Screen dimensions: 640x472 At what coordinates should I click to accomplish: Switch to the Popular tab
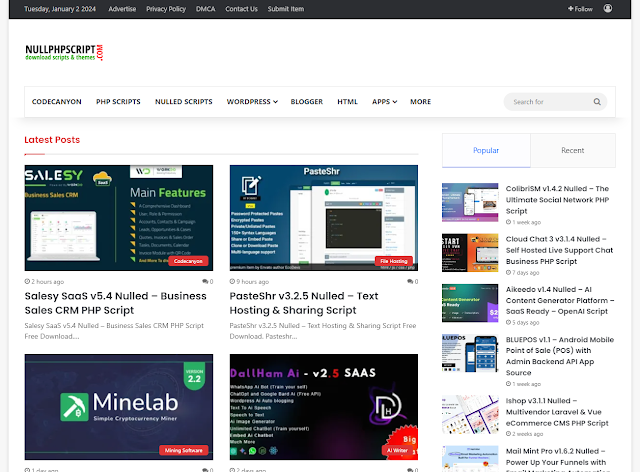click(x=486, y=150)
